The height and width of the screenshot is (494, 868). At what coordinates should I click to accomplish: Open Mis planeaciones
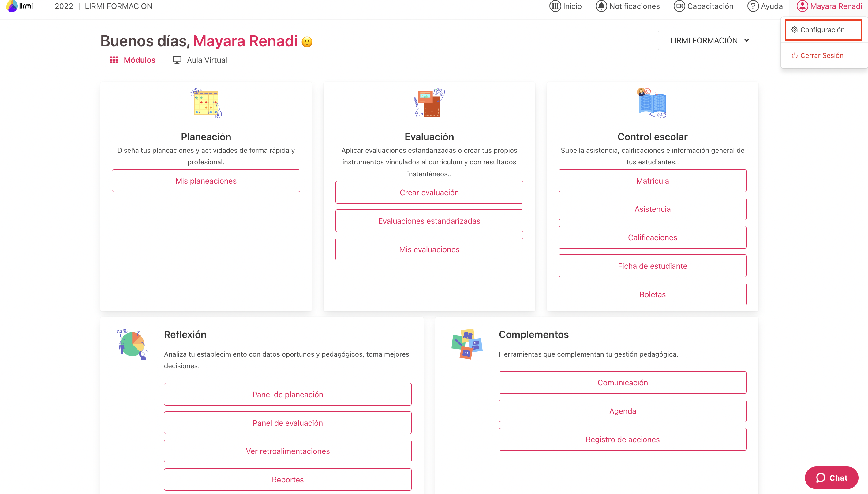(206, 181)
